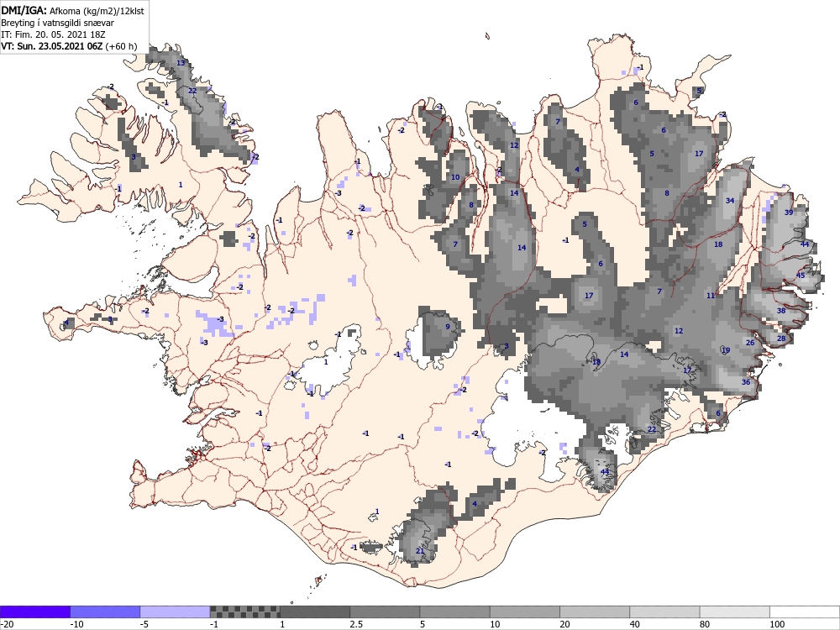Pick the light lavender -5 to -1 legend swatch

pyautogui.click(x=176, y=612)
